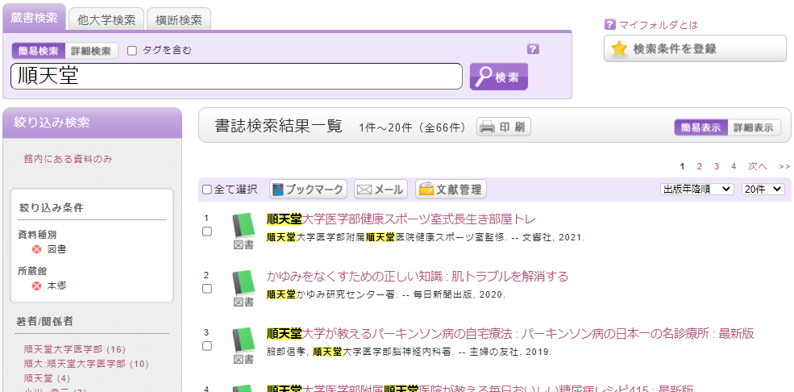794x392 pixels.
Task: Click publication text 毎日新聞出版, 2020
Action: 459,294
